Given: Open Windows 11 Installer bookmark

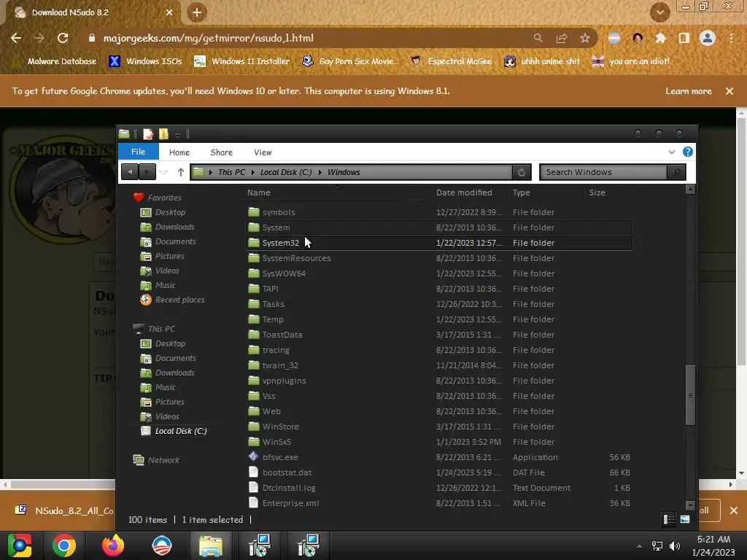Looking at the screenshot, I should 242,61.
